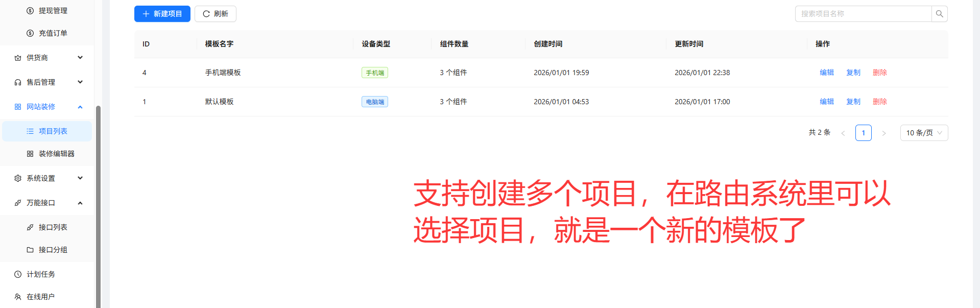Open 接口分组 folder item

53,250
